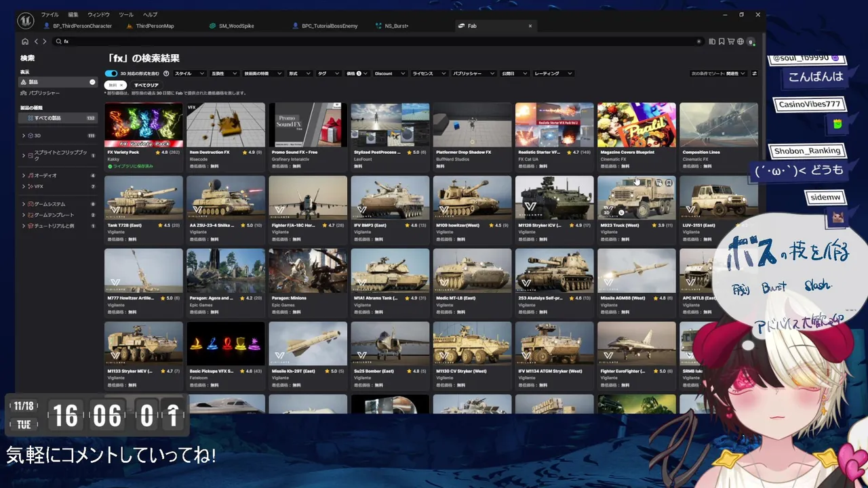Open the ツール menu
Image resolution: width=868 pixels, height=488 pixels.
tap(126, 14)
